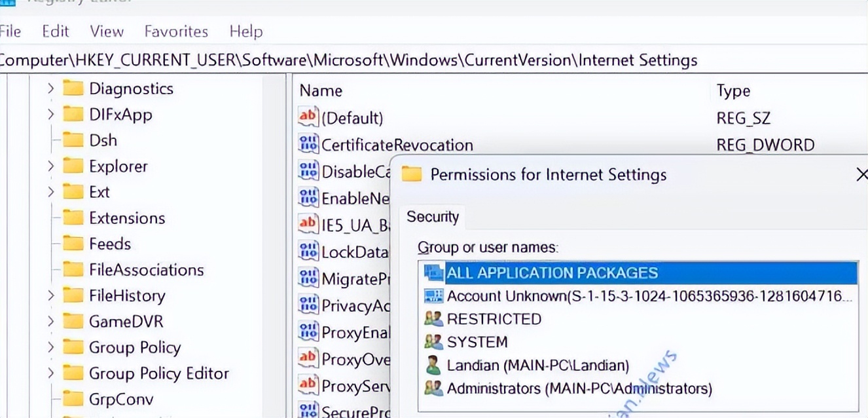Click the CertificateRevocation DWORD value icon

click(x=308, y=144)
